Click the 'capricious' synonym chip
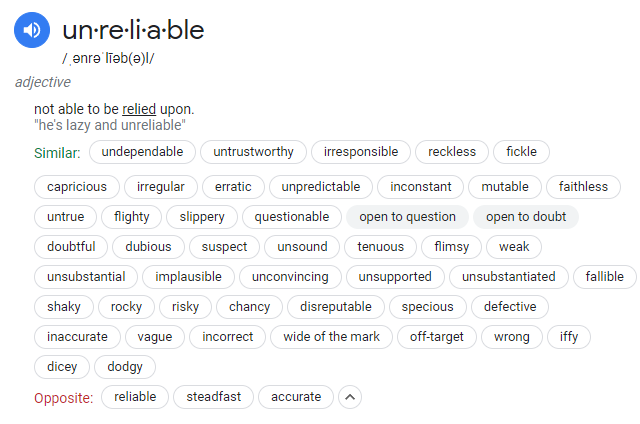This screenshot has height=424, width=640. (x=77, y=187)
